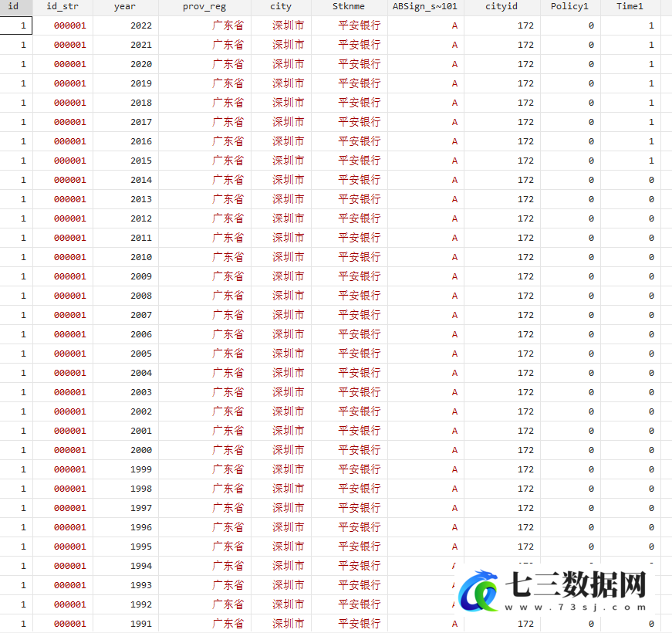Click the A value in the 2018 row
Screen dimensions: 672x633
point(454,103)
